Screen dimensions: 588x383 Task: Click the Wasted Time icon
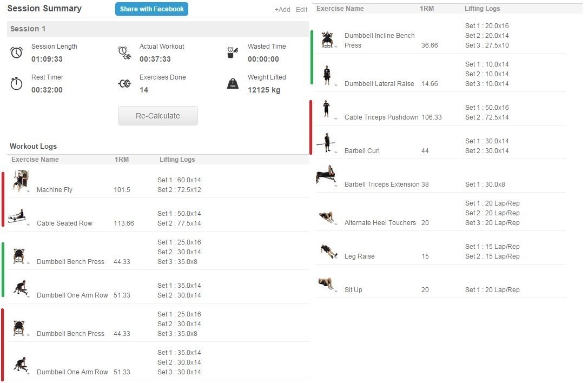pyautogui.click(x=233, y=52)
